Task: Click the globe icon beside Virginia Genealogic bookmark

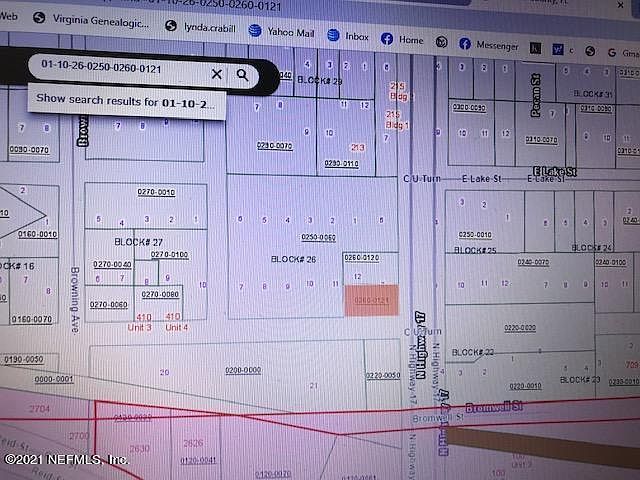Action: coord(39,18)
